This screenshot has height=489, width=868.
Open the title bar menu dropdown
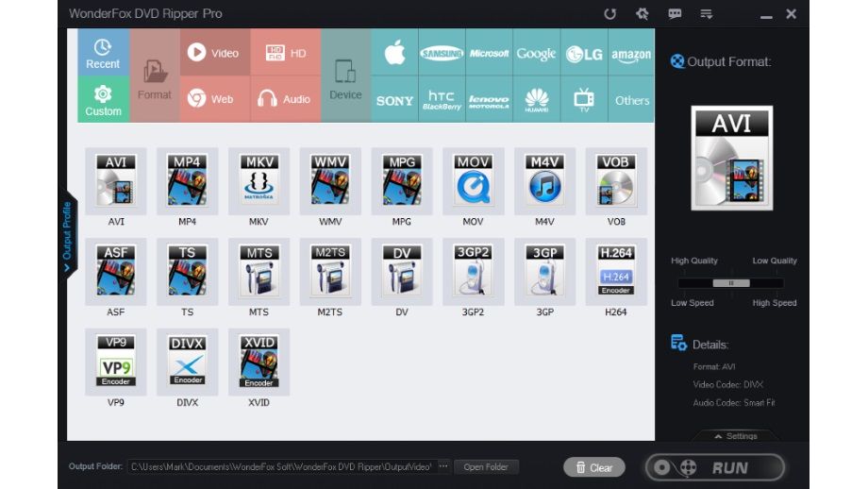tap(706, 14)
